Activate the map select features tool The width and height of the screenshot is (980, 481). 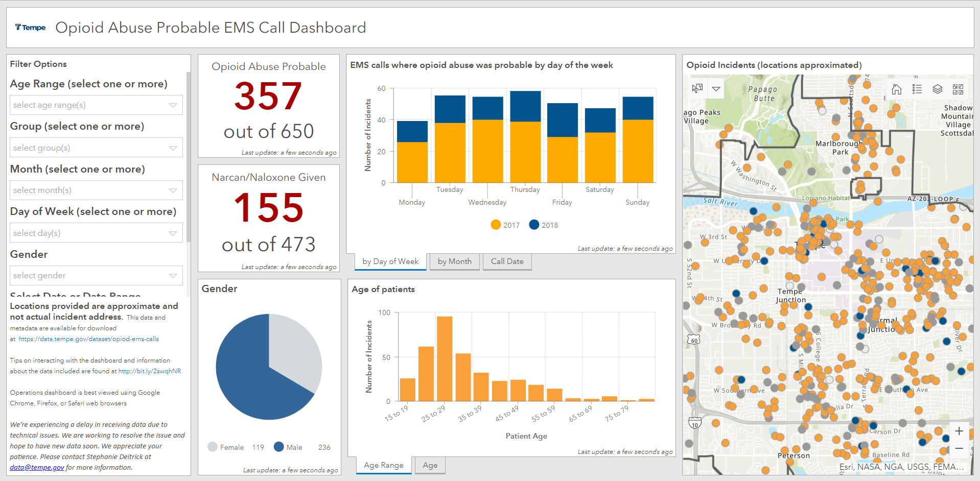click(x=697, y=88)
